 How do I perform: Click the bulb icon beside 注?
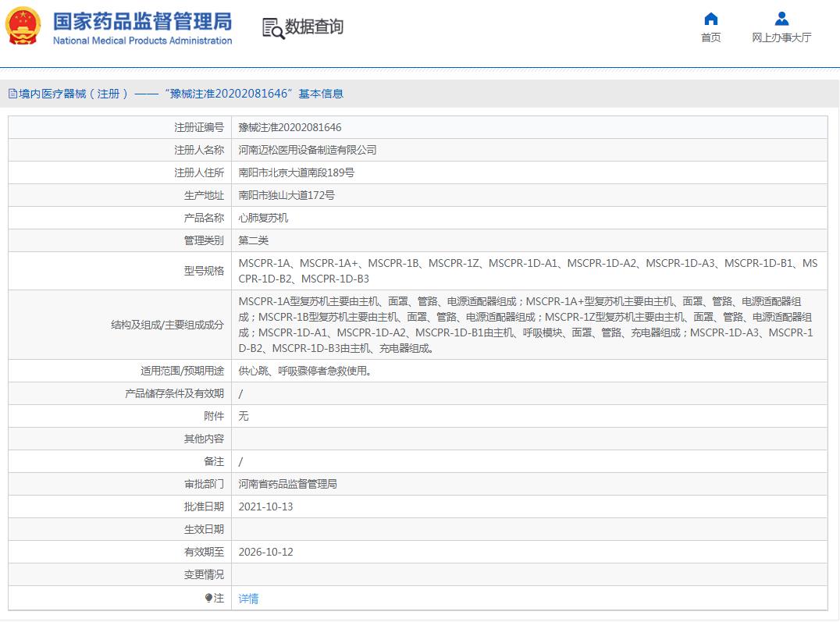click(208, 598)
